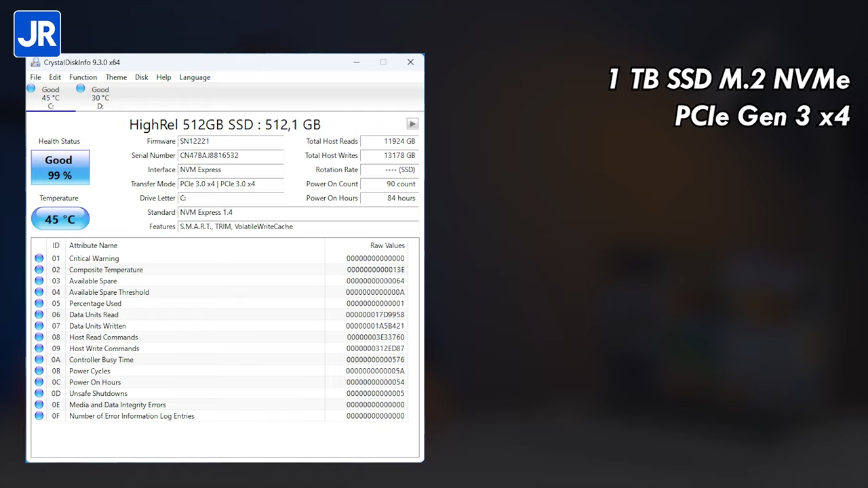
Task: Open the Edit menu
Action: (x=55, y=77)
